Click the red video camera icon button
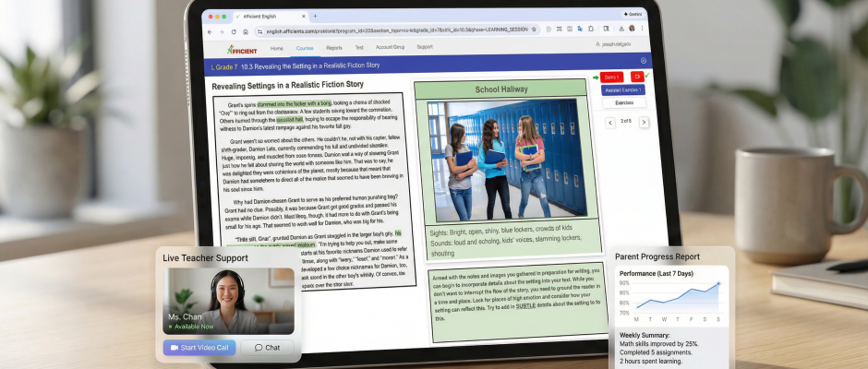The width and height of the screenshot is (868, 369). coord(636,77)
